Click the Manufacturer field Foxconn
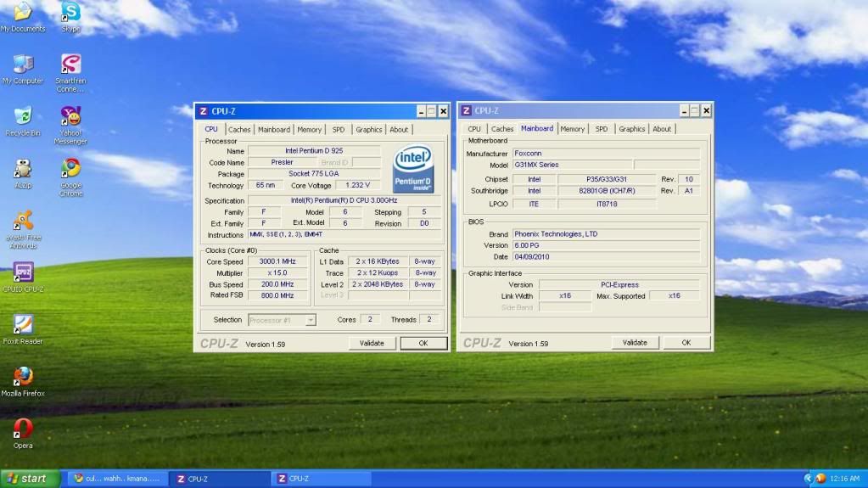The height and width of the screenshot is (488, 868). click(606, 154)
